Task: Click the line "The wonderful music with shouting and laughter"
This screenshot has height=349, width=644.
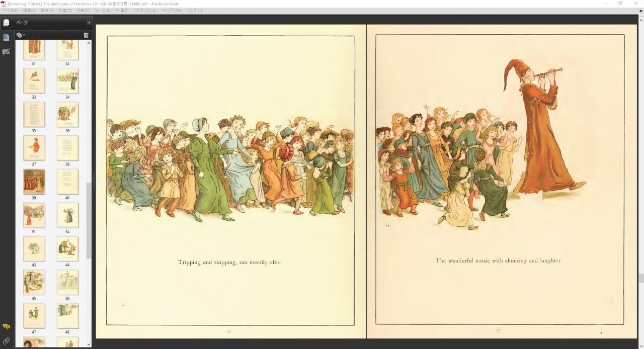Action: click(x=498, y=260)
